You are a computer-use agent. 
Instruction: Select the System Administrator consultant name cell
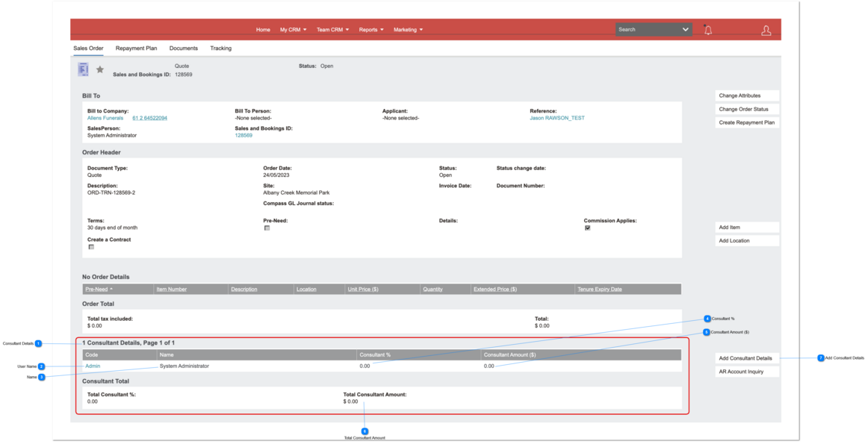[185, 366]
